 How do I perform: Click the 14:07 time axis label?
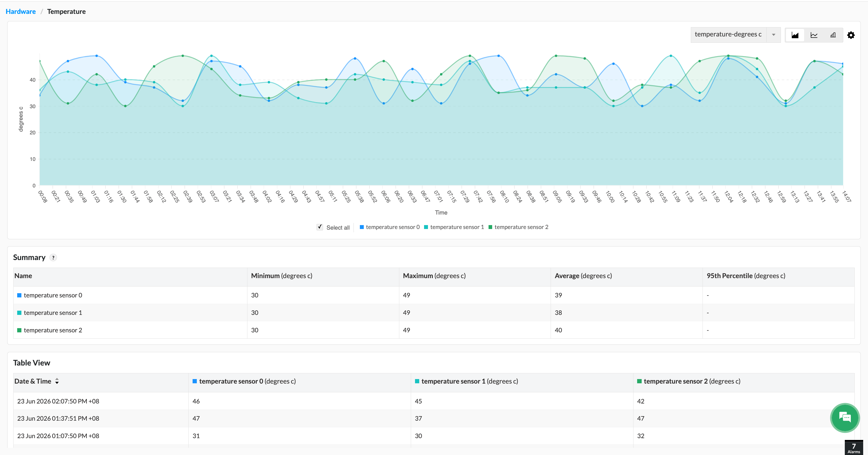coord(846,196)
